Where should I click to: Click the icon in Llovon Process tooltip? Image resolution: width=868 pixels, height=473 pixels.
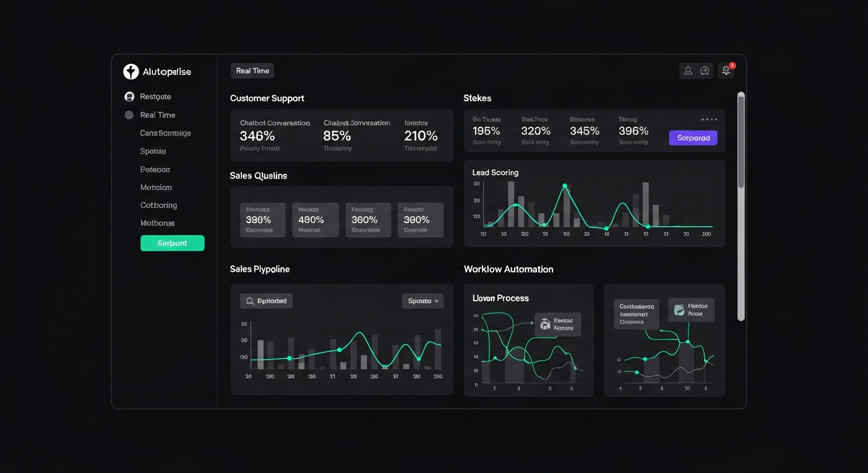[x=545, y=324]
